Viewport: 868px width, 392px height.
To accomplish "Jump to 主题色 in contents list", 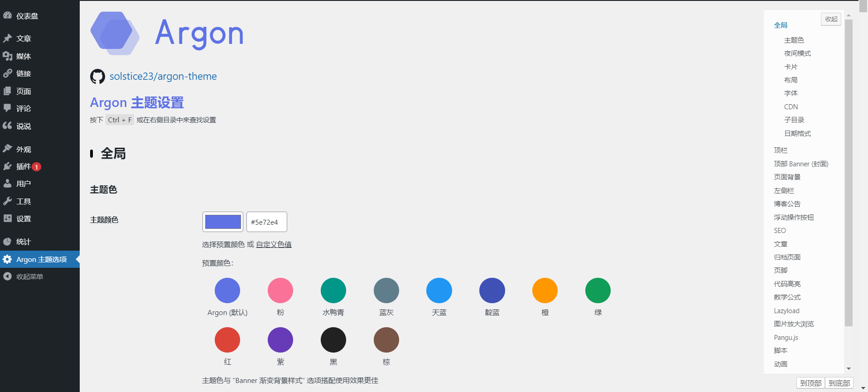I will [794, 40].
